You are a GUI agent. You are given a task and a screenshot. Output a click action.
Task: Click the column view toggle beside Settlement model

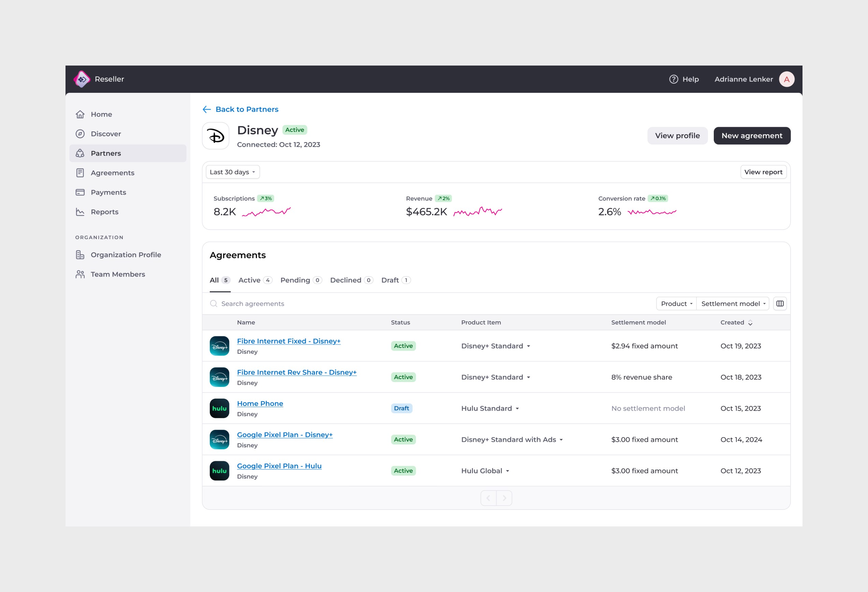coord(780,304)
